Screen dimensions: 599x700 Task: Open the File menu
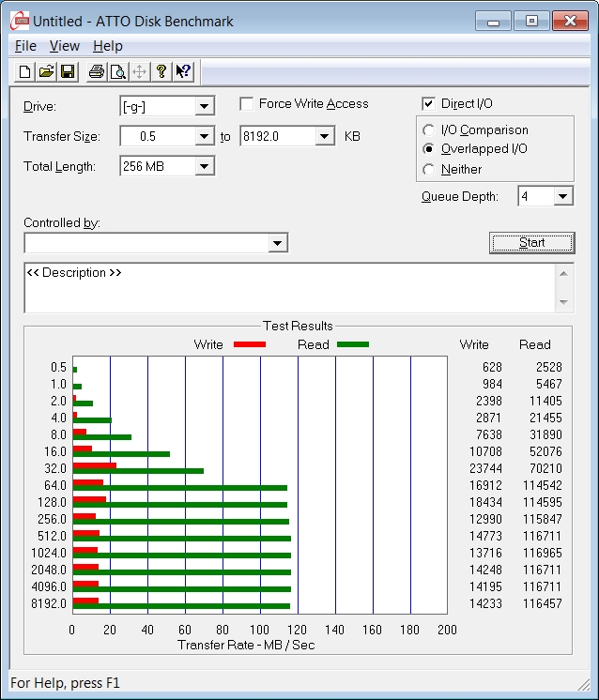[25, 46]
